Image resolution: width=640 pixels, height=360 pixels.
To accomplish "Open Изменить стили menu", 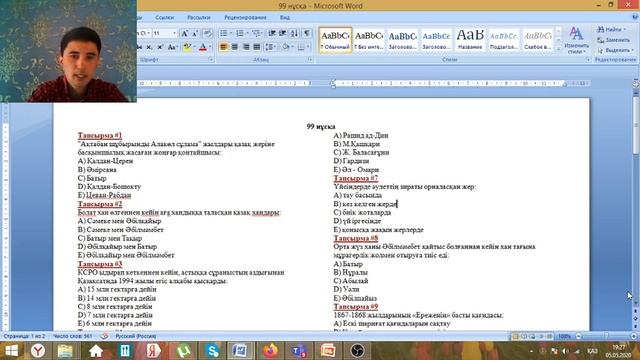I will 576,40.
